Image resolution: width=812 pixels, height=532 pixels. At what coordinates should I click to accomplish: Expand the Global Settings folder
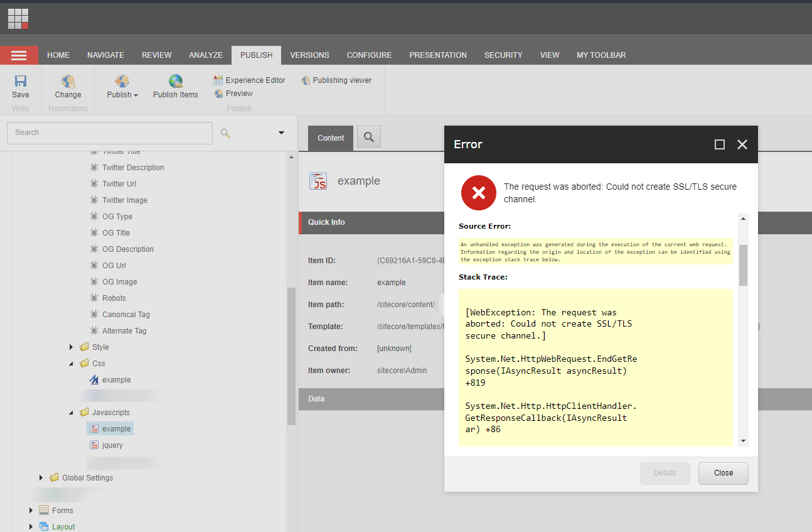pyautogui.click(x=41, y=478)
